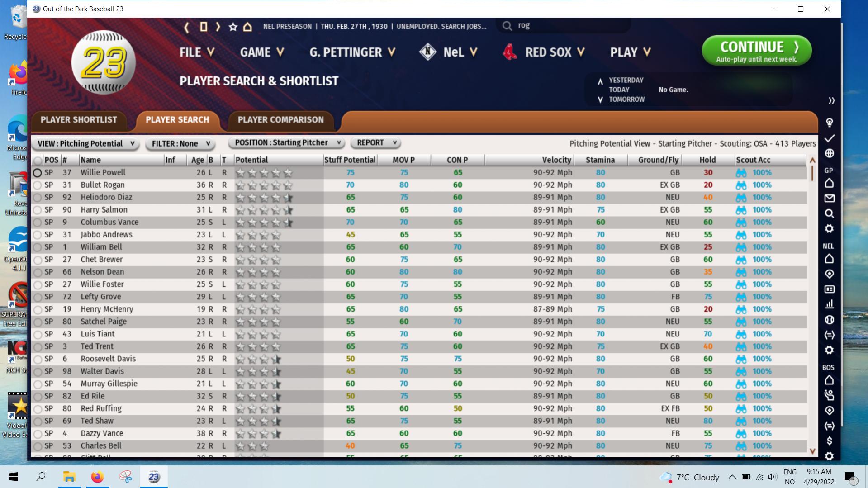
Task: Click the star favorites icon in top bar
Action: pyautogui.click(x=233, y=27)
